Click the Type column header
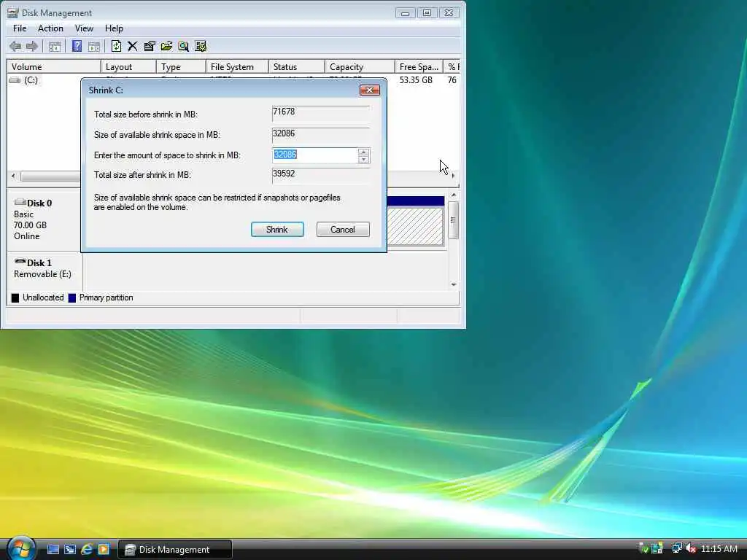The width and height of the screenshot is (747, 560). click(181, 66)
